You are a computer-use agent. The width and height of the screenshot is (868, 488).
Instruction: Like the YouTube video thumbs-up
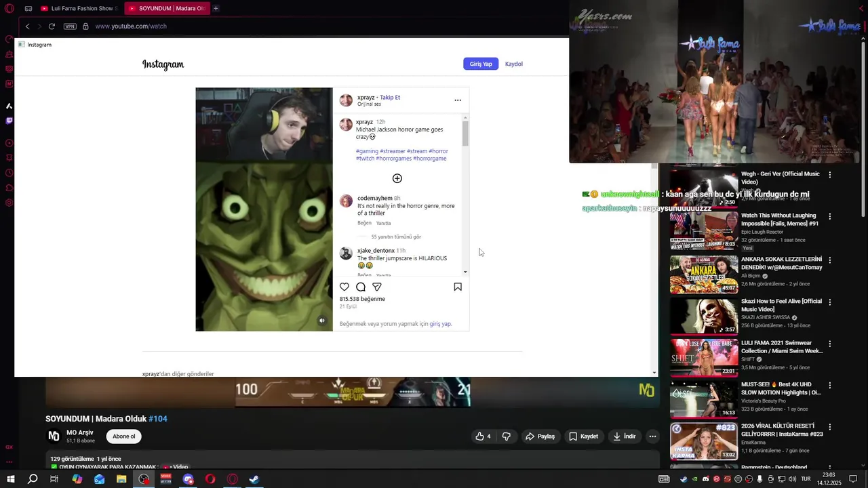click(x=483, y=436)
